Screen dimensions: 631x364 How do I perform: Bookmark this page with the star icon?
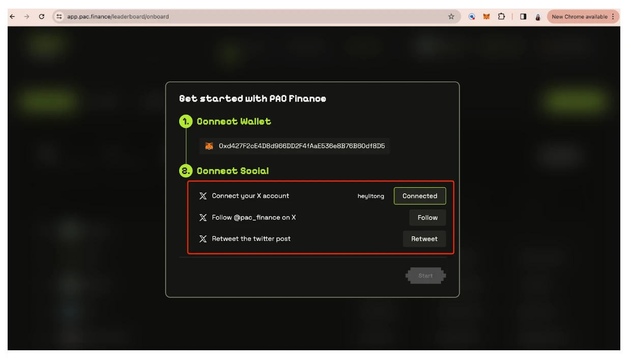click(x=451, y=17)
